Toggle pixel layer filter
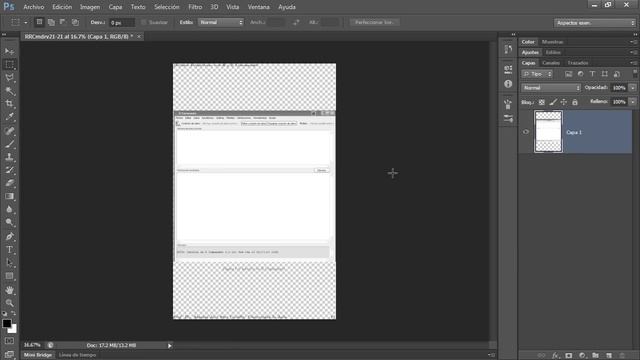 (x=569, y=74)
